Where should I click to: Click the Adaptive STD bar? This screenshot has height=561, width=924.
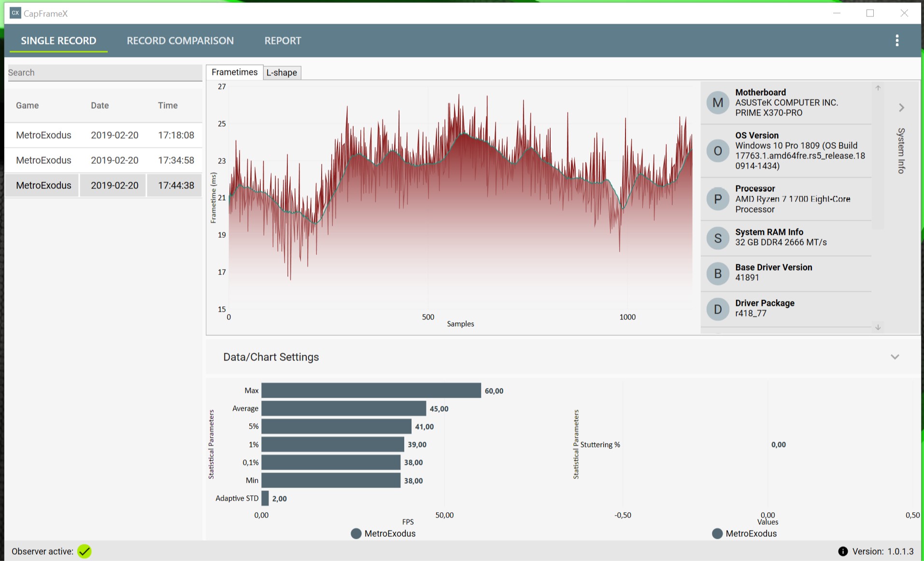265,498
